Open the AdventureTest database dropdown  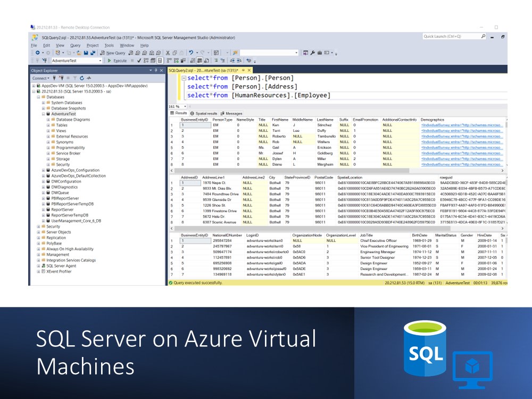pyautogui.click(x=100, y=61)
